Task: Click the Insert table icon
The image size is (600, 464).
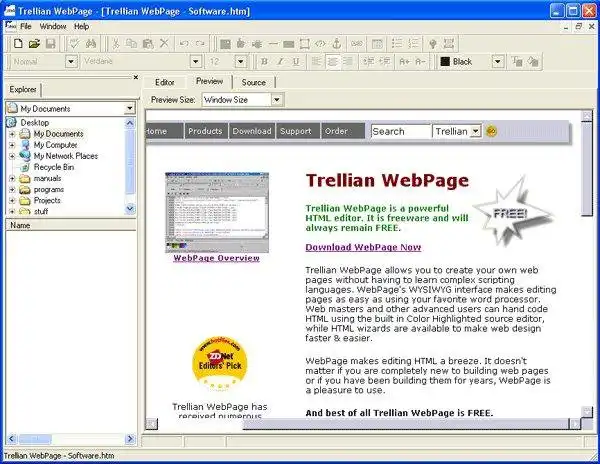Action: tap(377, 44)
